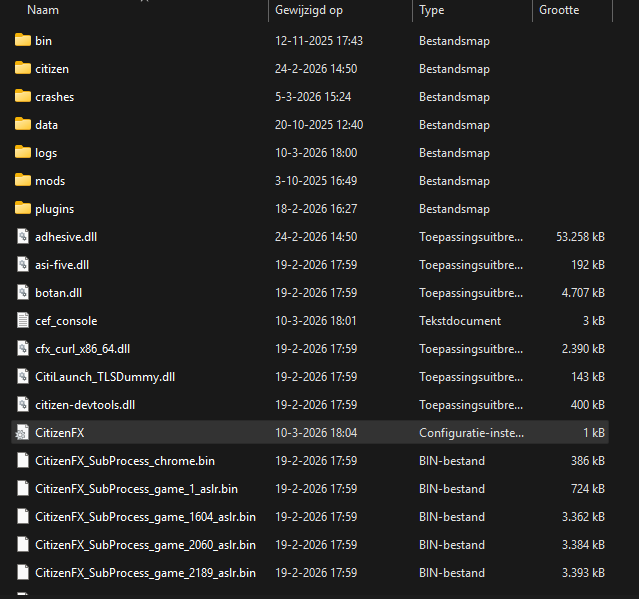Image resolution: width=639 pixels, height=599 pixels.
Task: Click the botan.dll file icon
Action: (23, 293)
